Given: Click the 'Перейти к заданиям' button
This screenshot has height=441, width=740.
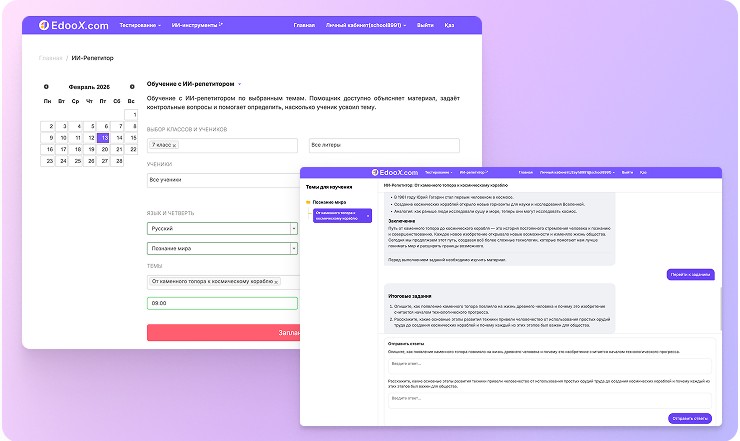Looking at the screenshot, I should [690, 274].
